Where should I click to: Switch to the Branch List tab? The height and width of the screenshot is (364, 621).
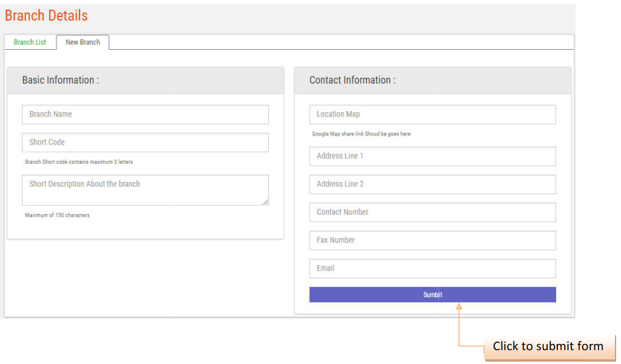(30, 42)
